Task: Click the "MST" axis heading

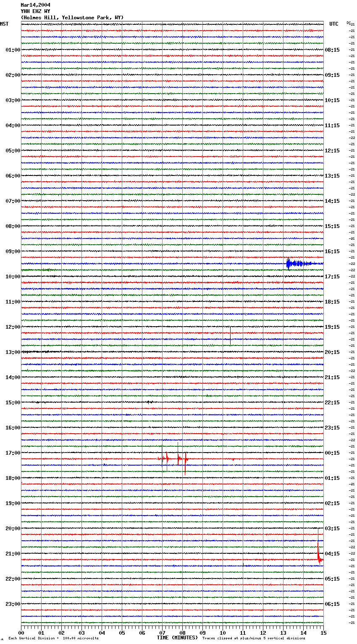Action: tap(4, 24)
